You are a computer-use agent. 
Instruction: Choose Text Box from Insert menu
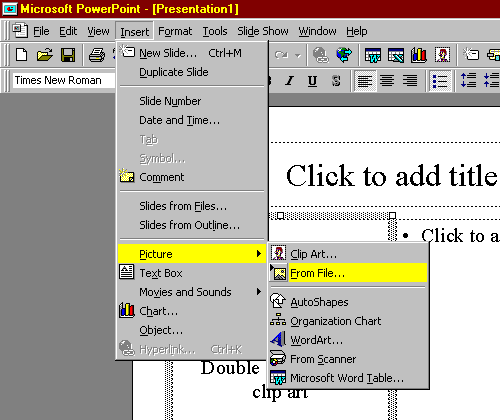click(192, 273)
